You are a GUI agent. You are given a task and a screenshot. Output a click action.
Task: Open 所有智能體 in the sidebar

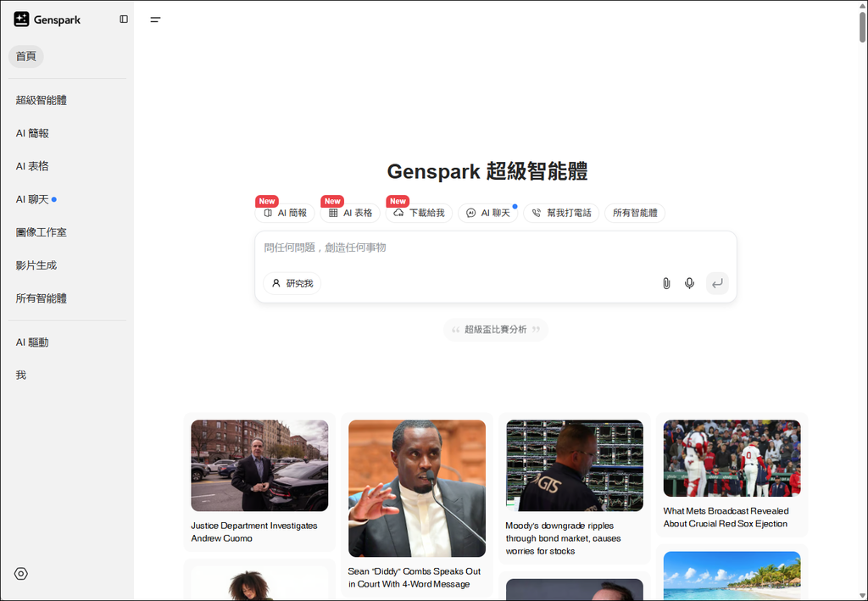42,299
